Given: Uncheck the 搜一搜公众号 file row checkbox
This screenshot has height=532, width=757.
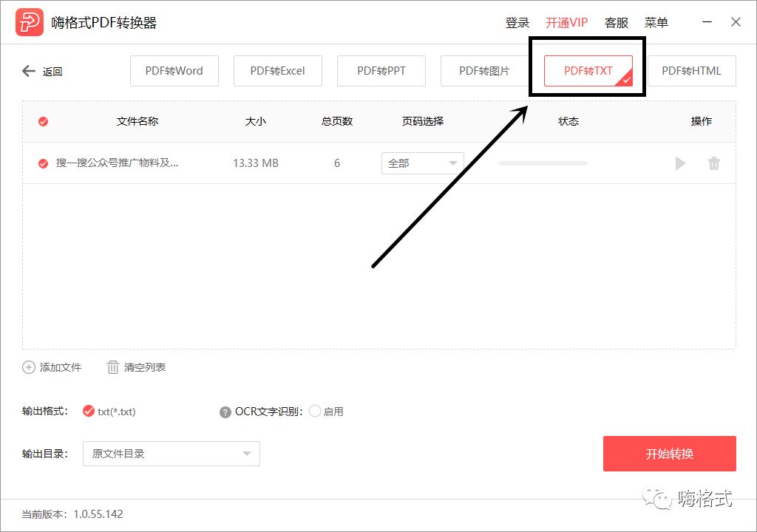Looking at the screenshot, I should click(42, 163).
